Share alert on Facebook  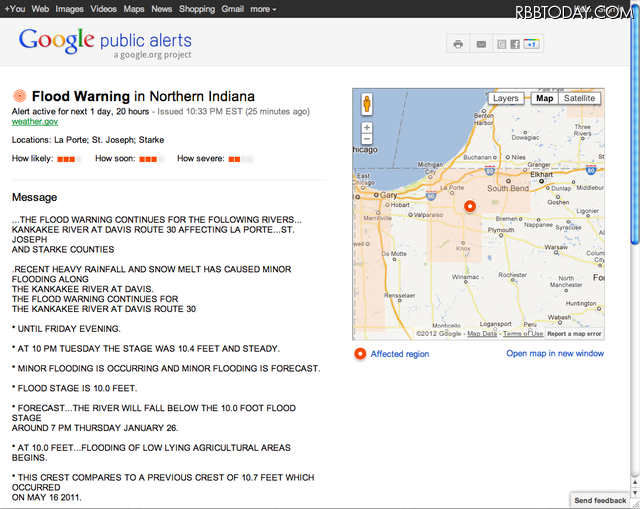pyautogui.click(x=515, y=44)
